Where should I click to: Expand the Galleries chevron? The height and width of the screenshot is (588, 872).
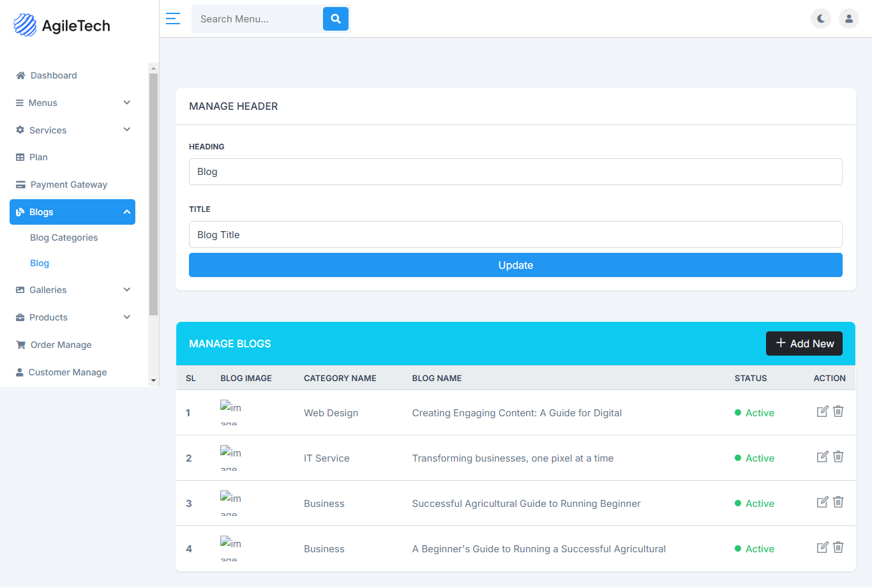point(127,289)
